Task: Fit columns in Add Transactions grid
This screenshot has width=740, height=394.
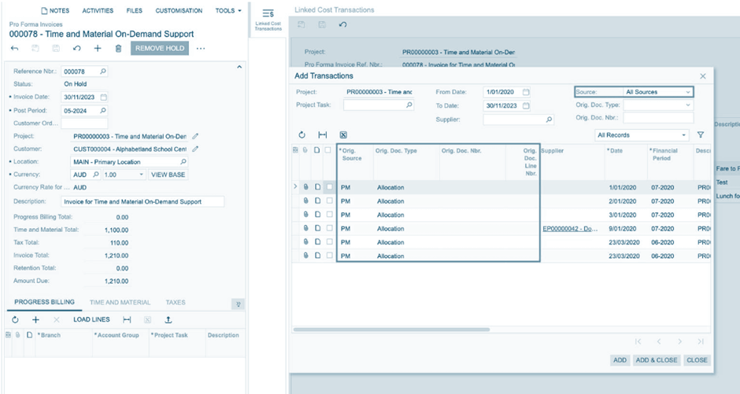Action: (x=322, y=135)
